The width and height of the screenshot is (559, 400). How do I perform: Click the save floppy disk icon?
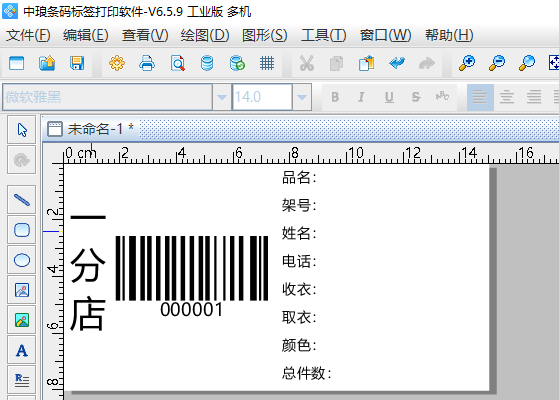pos(77,63)
